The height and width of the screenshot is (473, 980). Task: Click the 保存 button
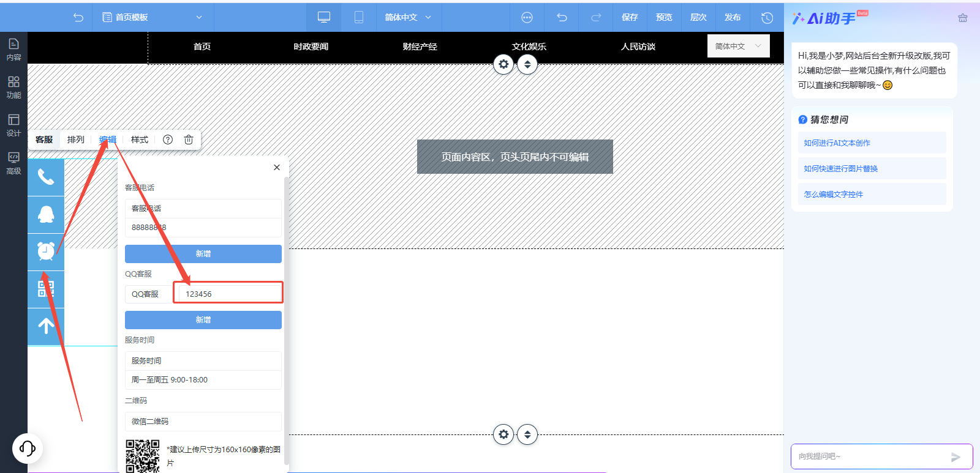[630, 17]
